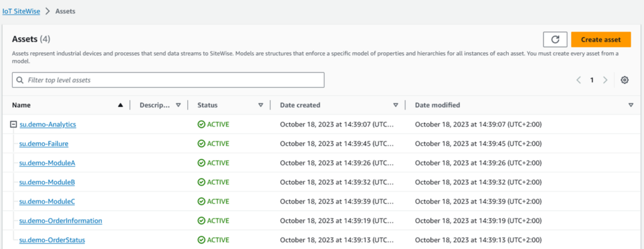Sort by Name column ascending arrow
Screen dimensions: 644x249
(120, 105)
